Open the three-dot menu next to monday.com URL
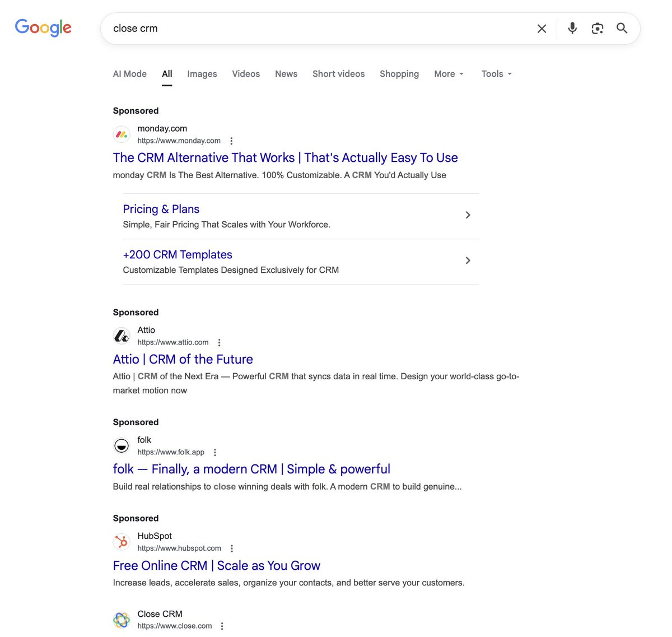 231,141
